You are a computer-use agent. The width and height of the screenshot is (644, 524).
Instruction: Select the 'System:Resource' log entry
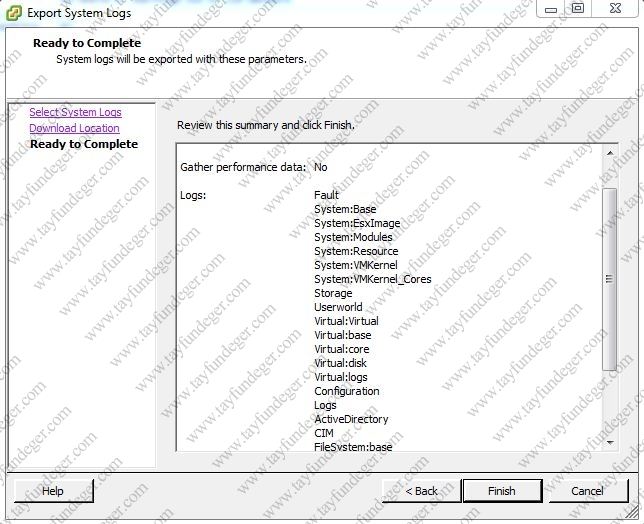356,251
